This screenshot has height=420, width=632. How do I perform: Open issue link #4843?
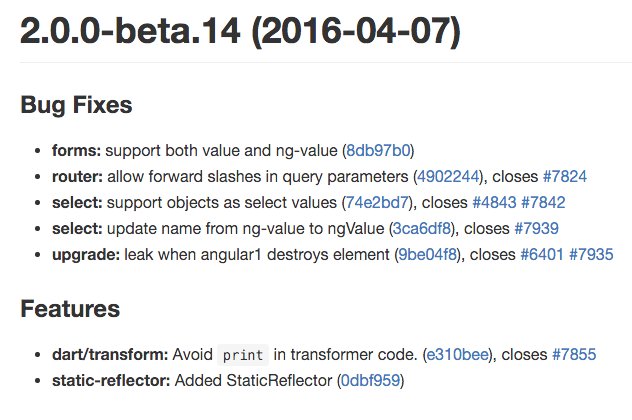click(x=494, y=202)
